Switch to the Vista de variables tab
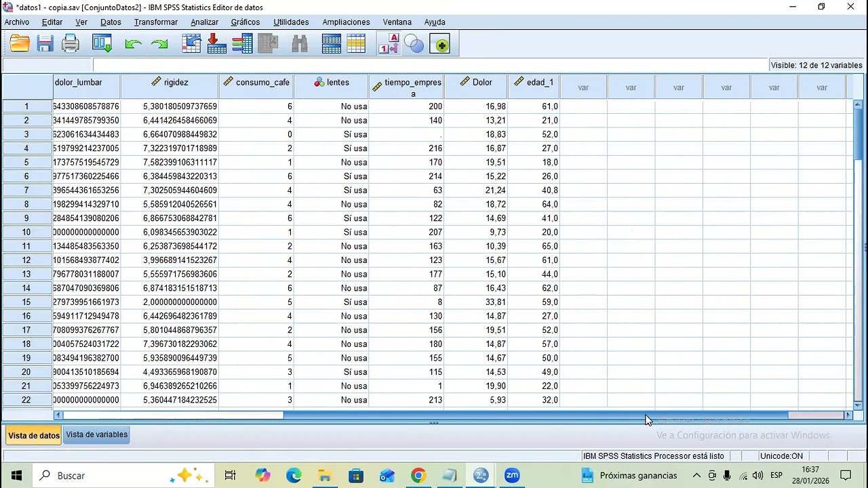The image size is (868, 488). coord(97,434)
